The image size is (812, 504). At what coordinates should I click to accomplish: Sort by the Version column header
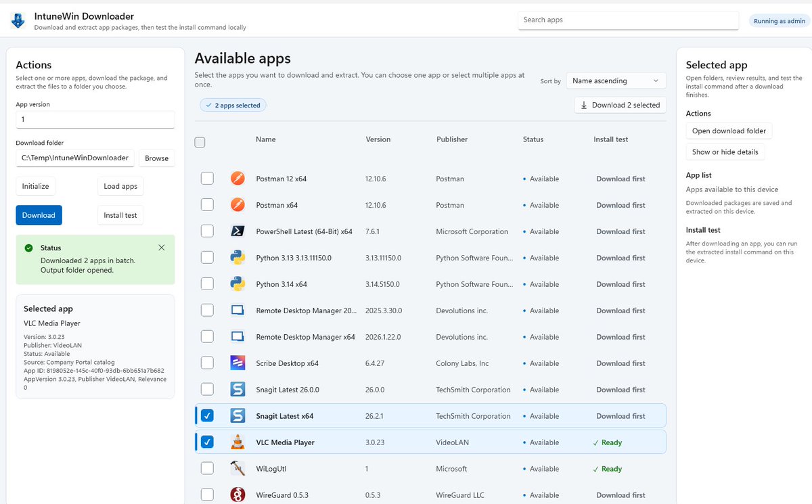point(378,139)
